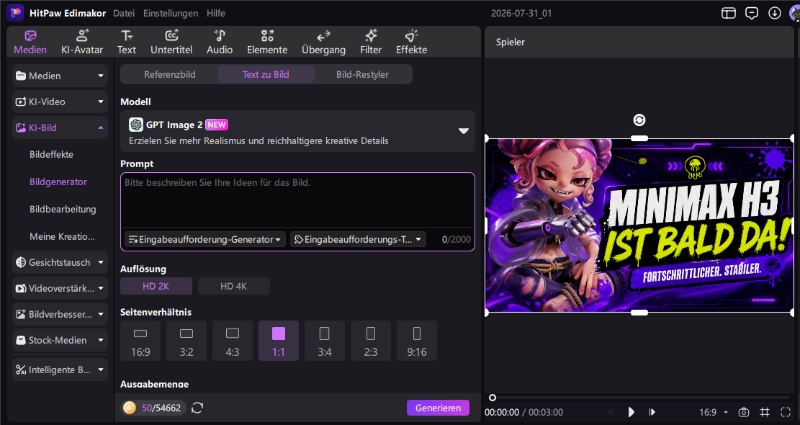Screen dimensions: 800x425
Task: Toggle the grid overlay icon in player
Action: coord(765,412)
